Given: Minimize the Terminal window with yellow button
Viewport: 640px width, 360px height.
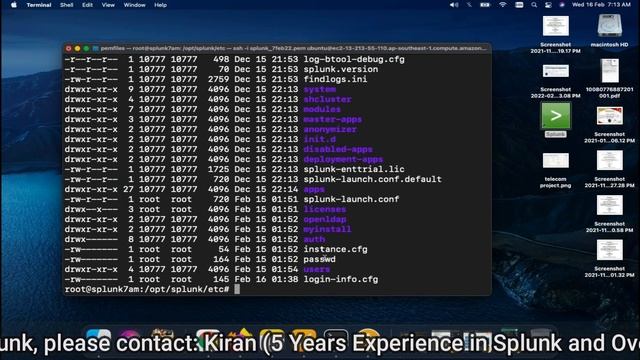Looking at the screenshot, I should [78, 49].
